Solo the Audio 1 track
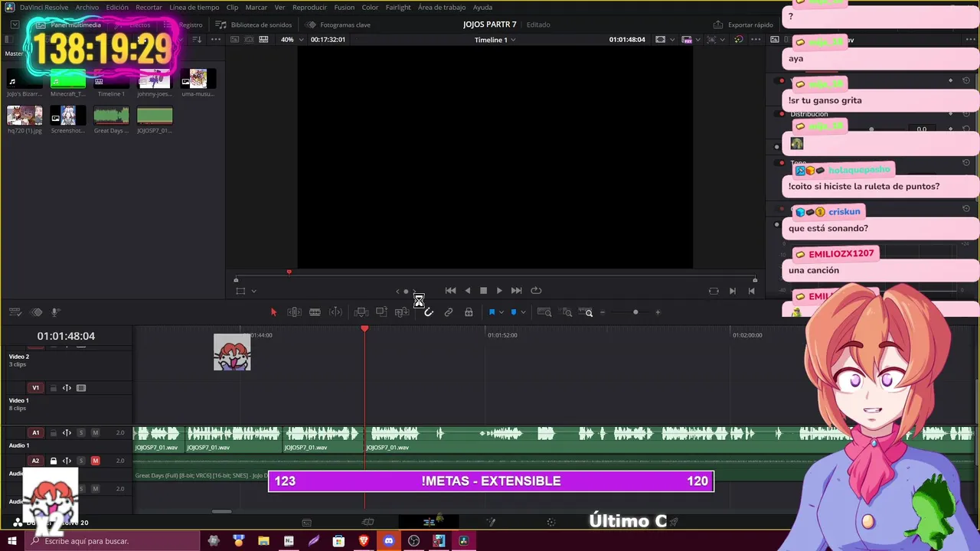The width and height of the screenshot is (980, 551). click(x=81, y=433)
